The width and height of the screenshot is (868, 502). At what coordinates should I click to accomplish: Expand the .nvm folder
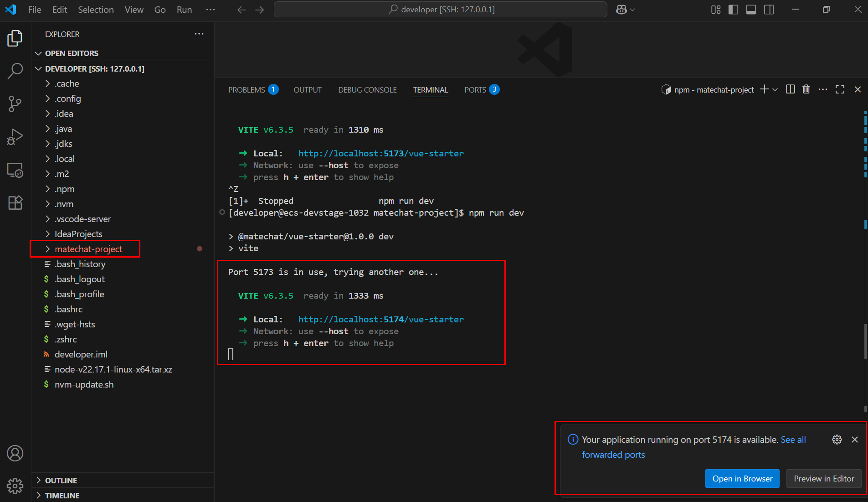tap(123, 204)
